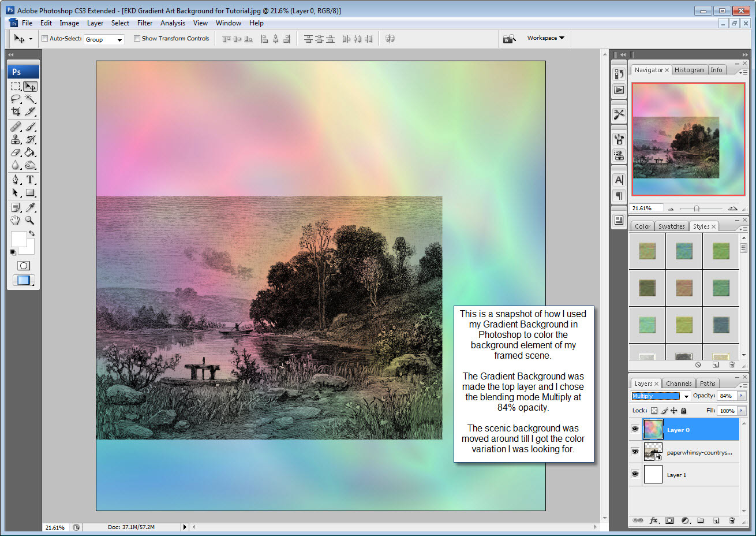Select the Gradient tool
The width and height of the screenshot is (756, 536).
click(x=29, y=152)
